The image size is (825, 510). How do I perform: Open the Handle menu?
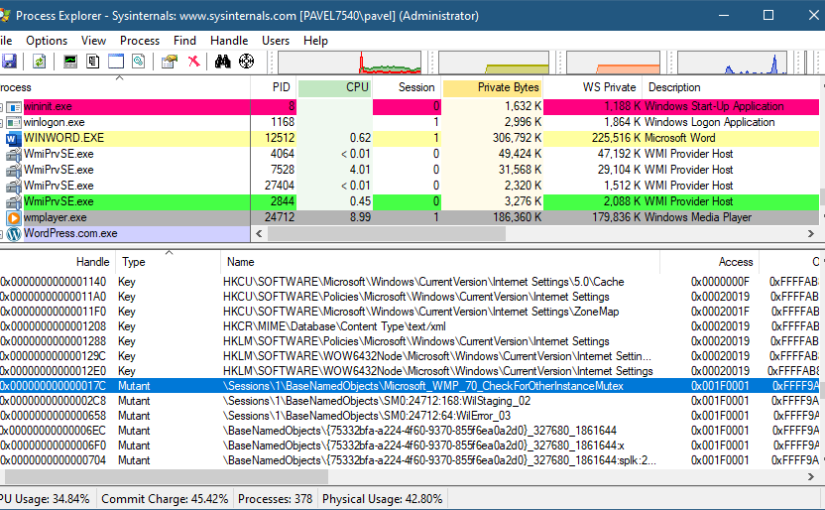click(x=229, y=41)
